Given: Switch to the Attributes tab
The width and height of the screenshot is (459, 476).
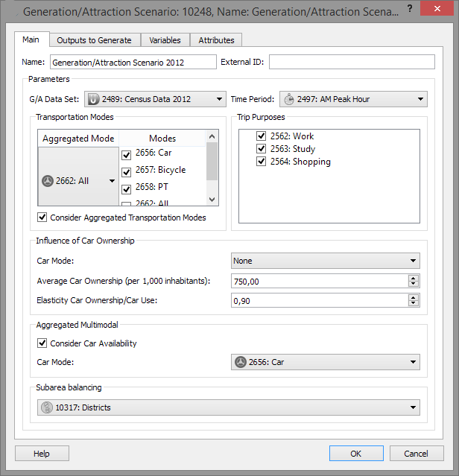Looking at the screenshot, I should point(216,40).
